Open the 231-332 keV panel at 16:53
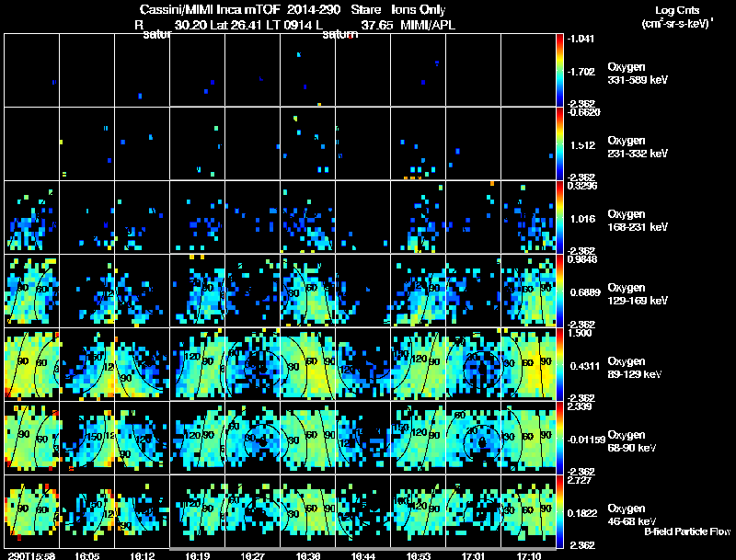Image resolution: width=736 pixels, height=560 pixels. pos(419,143)
